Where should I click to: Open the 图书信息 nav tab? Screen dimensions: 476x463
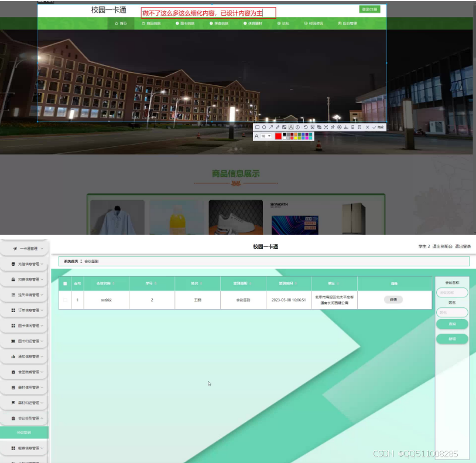pyautogui.click(x=185, y=23)
